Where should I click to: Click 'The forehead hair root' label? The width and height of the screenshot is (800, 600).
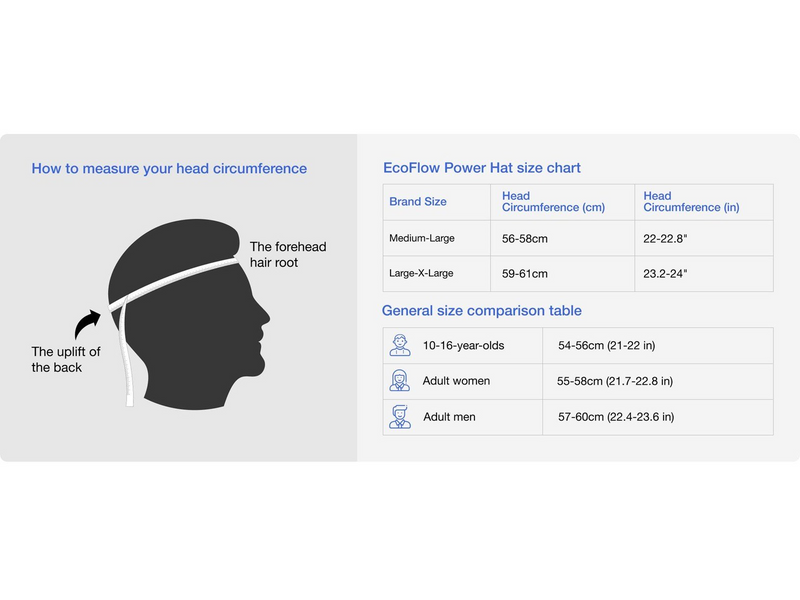click(288, 255)
